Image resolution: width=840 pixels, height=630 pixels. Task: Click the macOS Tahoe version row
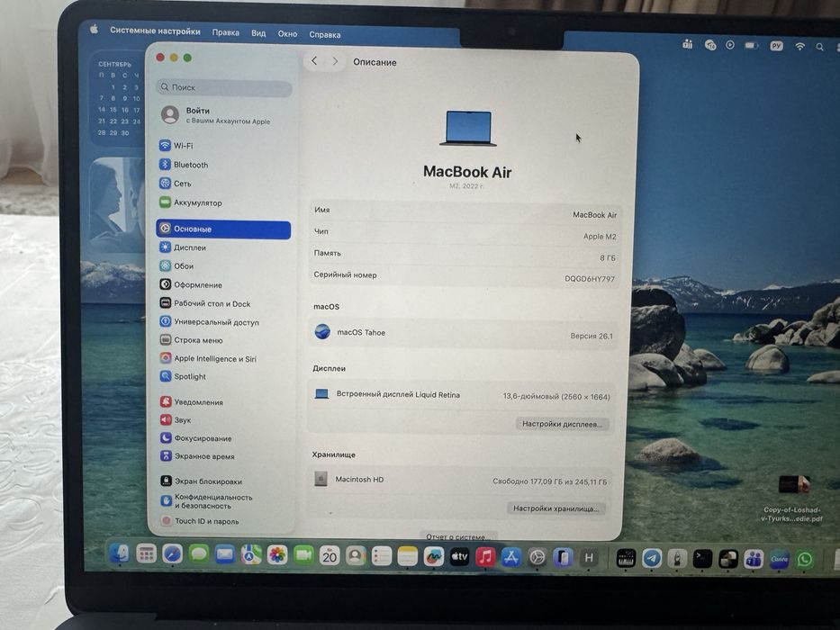(x=464, y=334)
